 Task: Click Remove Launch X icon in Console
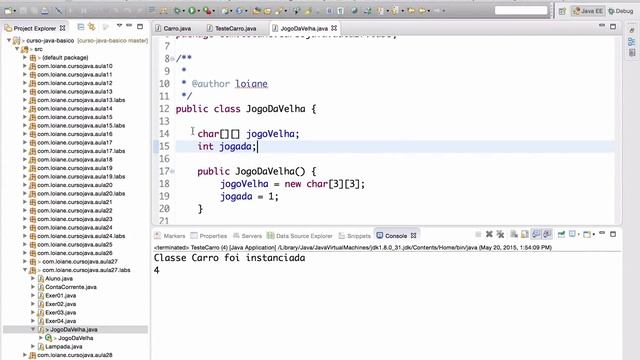click(489, 234)
